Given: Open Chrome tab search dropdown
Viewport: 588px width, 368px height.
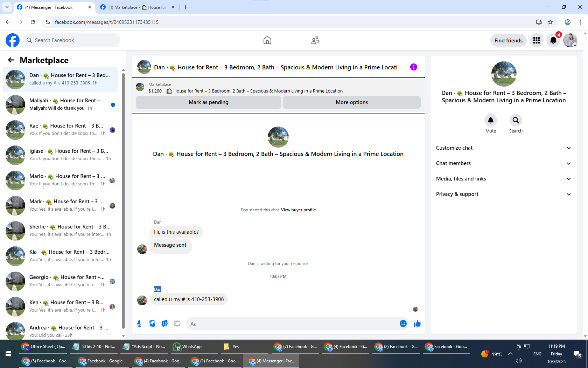Looking at the screenshot, I should (x=7, y=7).
